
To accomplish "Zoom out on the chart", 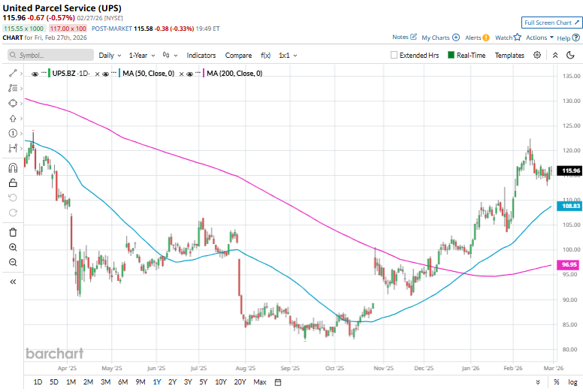I will click(13, 262).
